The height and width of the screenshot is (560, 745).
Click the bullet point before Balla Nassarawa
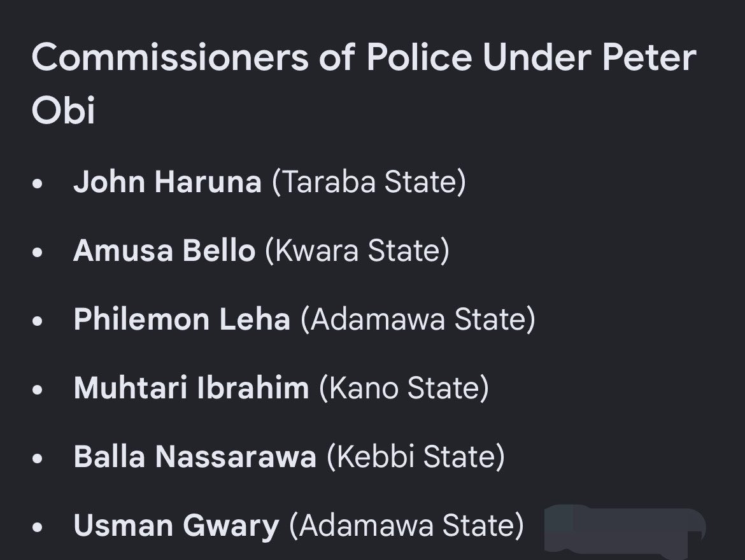[x=38, y=459]
